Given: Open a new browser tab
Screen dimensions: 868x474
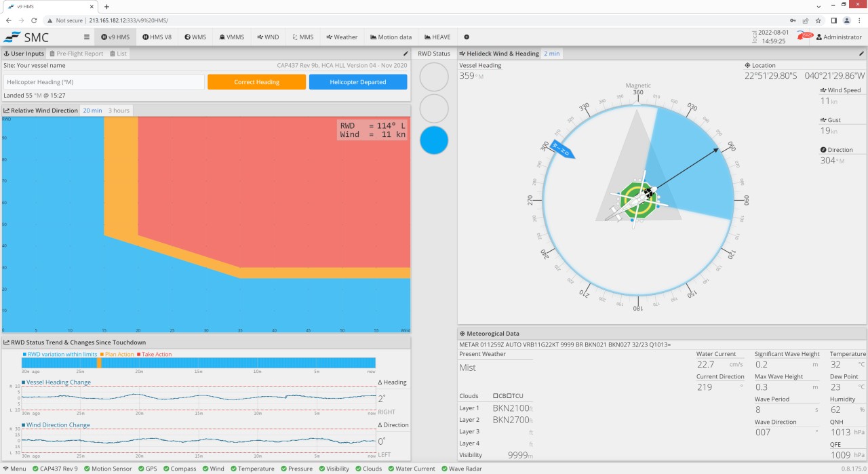Looking at the screenshot, I should pos(106,6).
